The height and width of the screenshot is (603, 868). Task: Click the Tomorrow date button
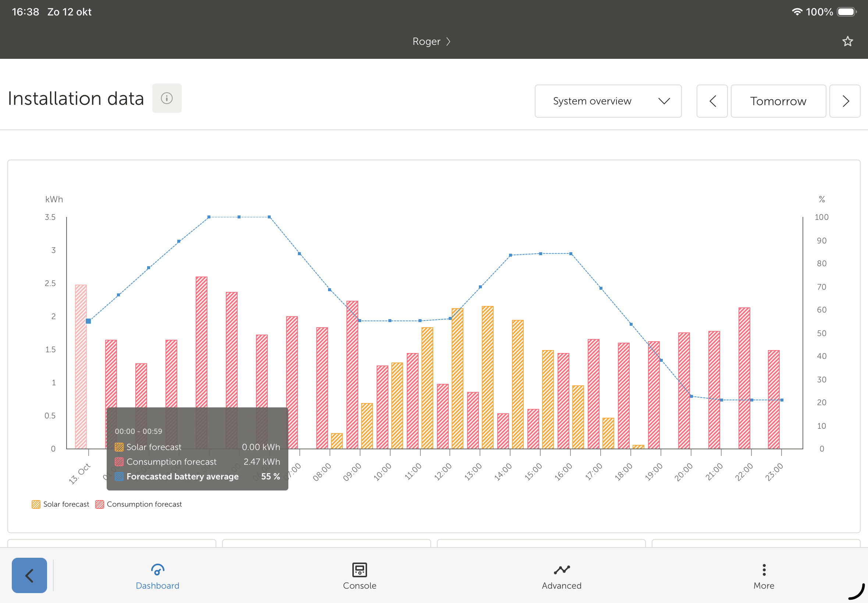778,101
